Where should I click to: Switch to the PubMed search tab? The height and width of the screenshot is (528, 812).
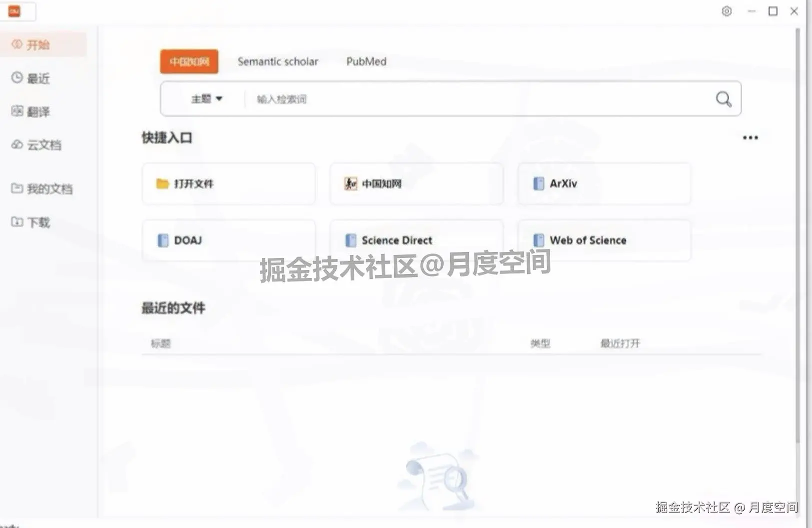(366, 61)
